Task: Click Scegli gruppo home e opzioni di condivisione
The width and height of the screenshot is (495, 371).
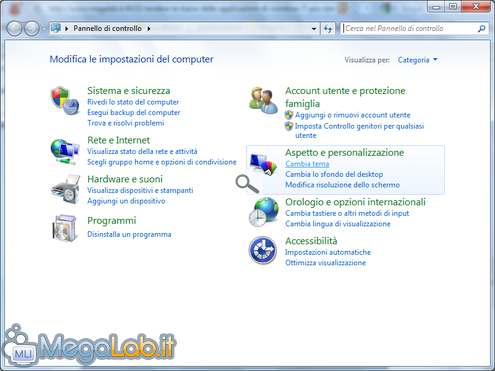Action: click(162, 162)
